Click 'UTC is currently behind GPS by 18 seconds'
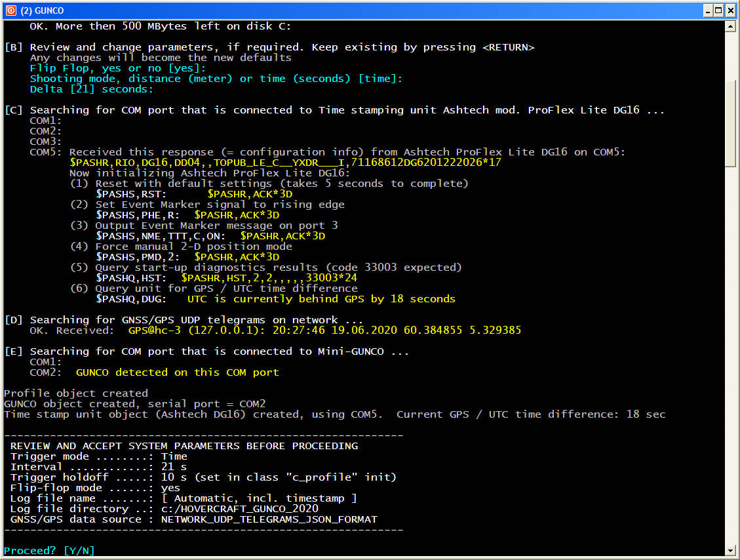This screenshot has height=560, width=740. tap(321, 299)
